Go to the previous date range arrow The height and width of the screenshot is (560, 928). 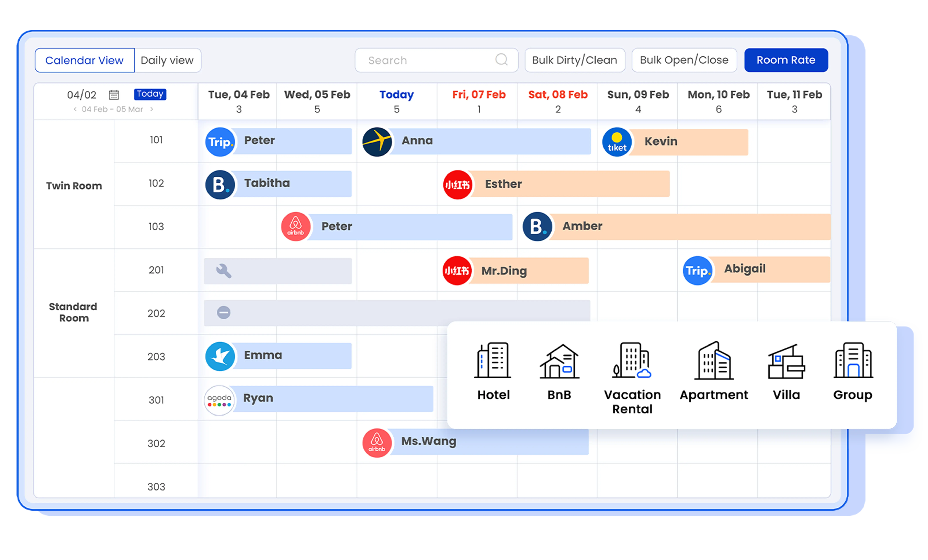tap(75, 109)
